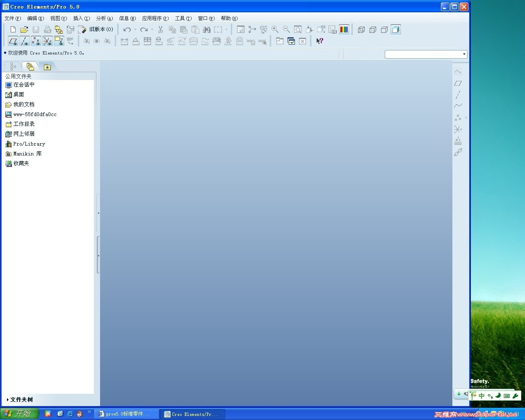Image resolution: width=525 pixels, height=420 pixels.
Task: Click the Save disk icon
Action: tap(36, 30)
